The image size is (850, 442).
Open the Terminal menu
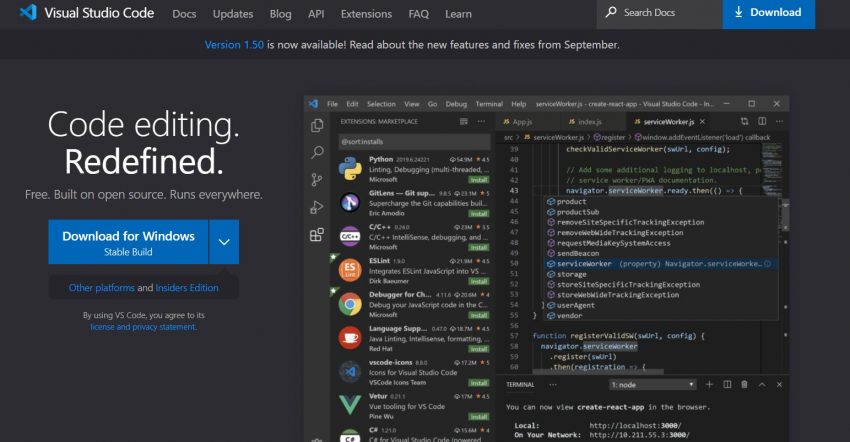pos(489,104)
